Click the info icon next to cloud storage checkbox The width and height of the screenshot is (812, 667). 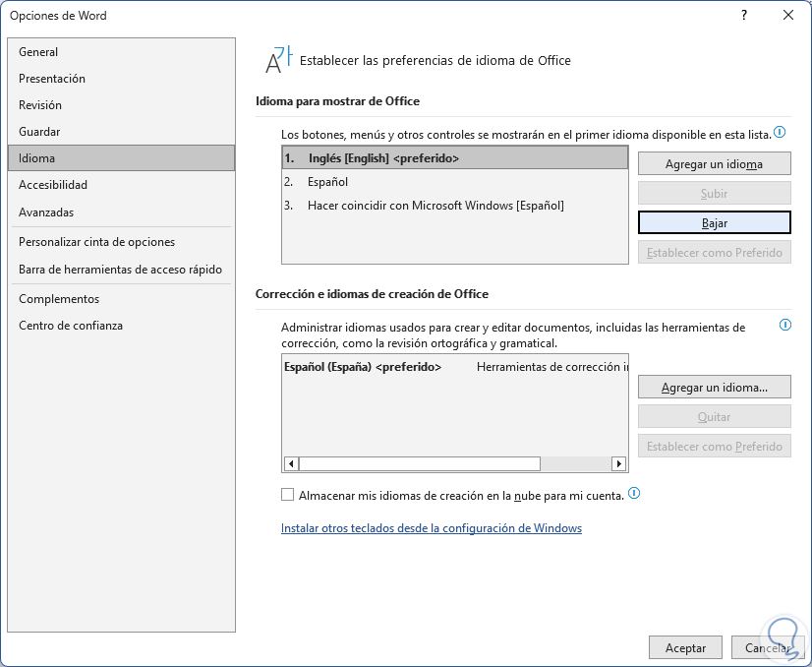click(x=634, y=494)
